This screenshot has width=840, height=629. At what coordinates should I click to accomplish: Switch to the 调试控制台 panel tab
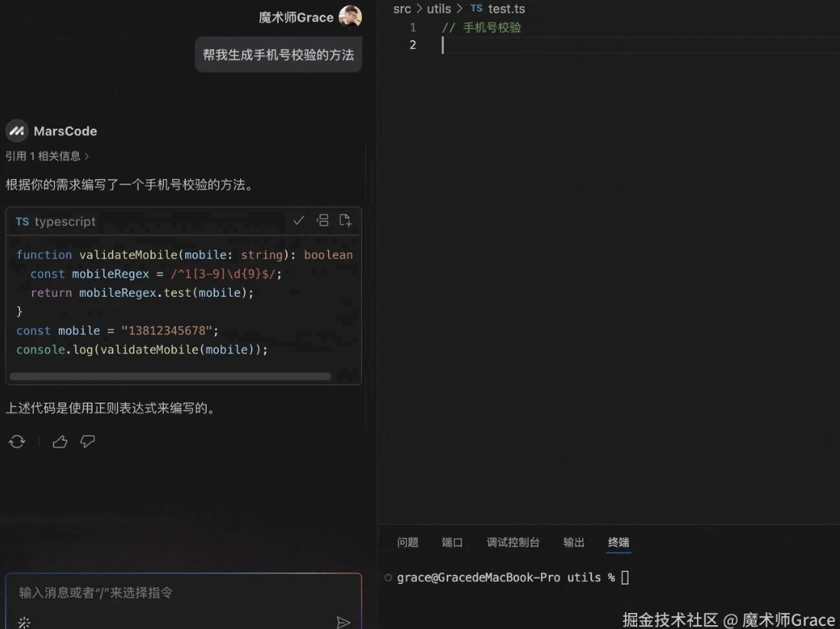coord(513,543)
